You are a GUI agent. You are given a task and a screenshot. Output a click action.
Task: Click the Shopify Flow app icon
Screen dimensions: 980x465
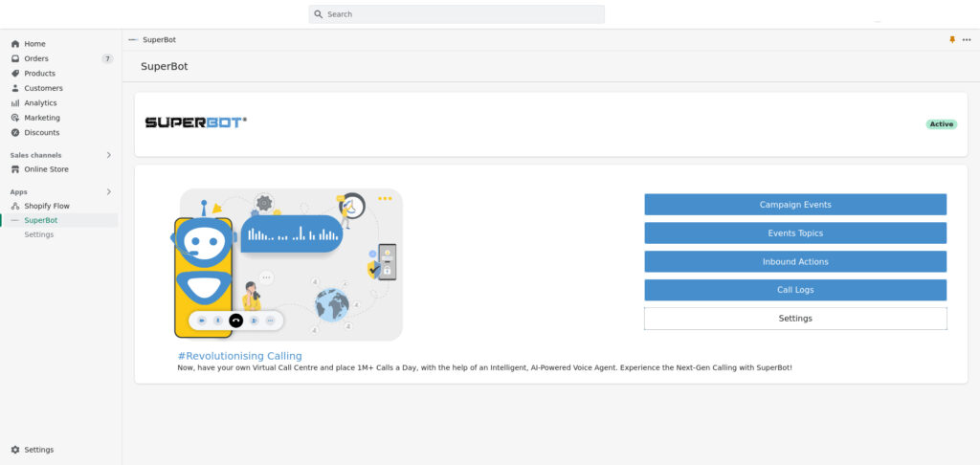coord(15,206)
